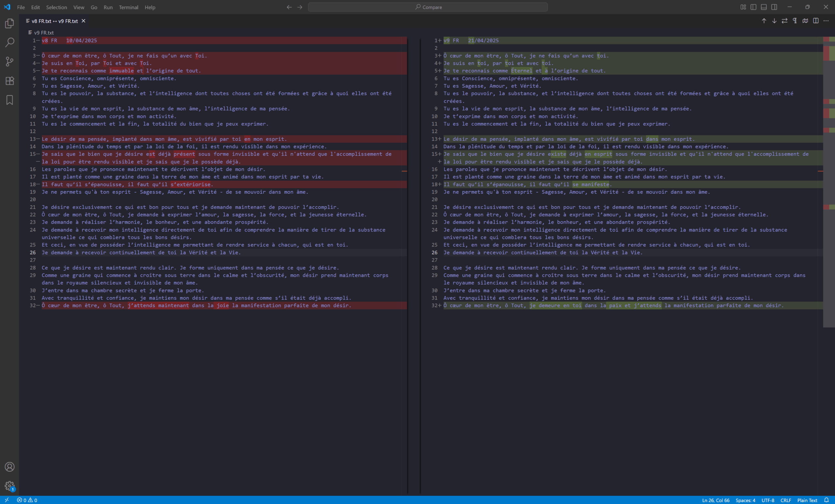Toggle the bottom panel layout icon
The image size is (835, 504).
pos(764,7)
